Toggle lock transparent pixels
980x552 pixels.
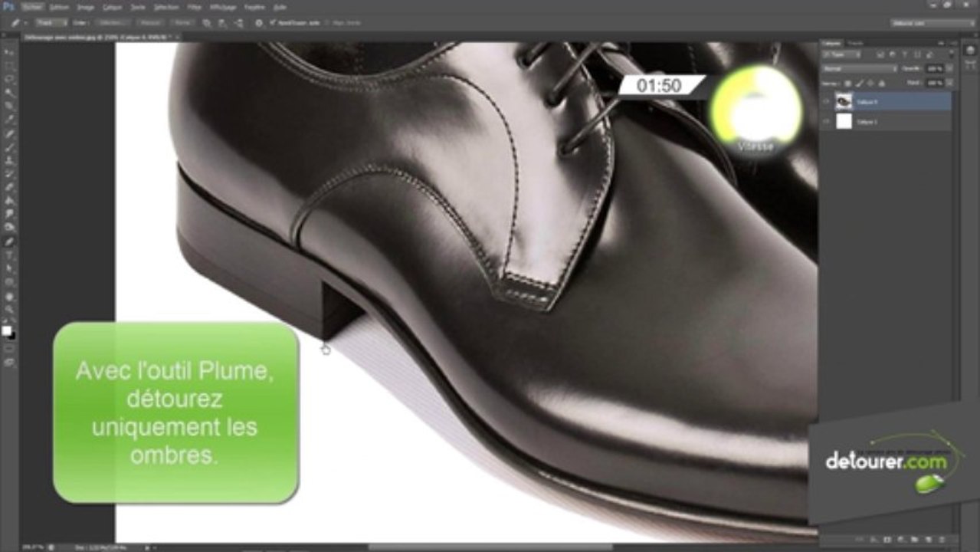[x=847, y=84]
